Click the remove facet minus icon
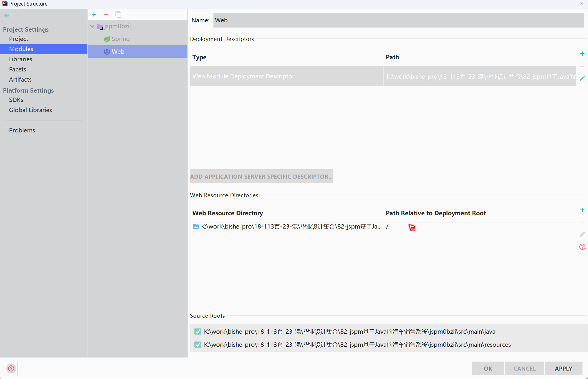588x379 pixels. 106,15
